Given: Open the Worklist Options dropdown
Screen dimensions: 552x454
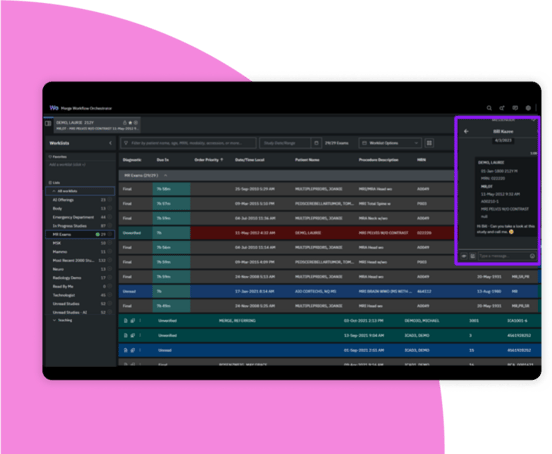Looking at the screenshot, I should click(390, 143).
